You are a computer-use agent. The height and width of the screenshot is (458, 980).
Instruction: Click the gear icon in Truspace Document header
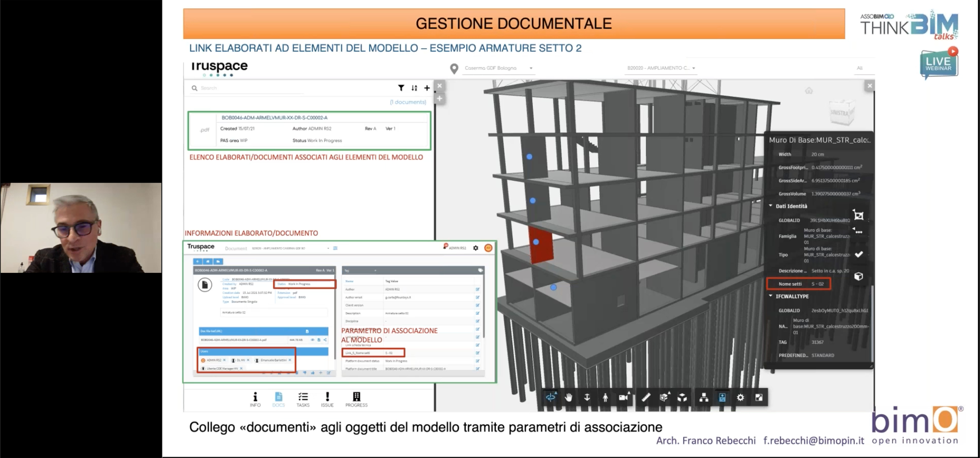tap(475, 248)
